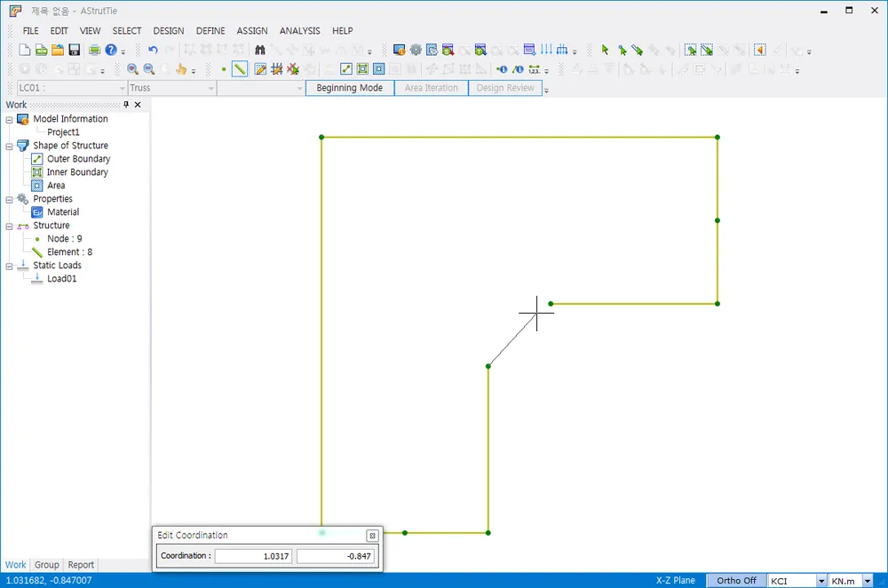This screenshot has width=888, height=588.
Task: Click the second Coordination field showing -0.847
Action: [x=336, y=556]
